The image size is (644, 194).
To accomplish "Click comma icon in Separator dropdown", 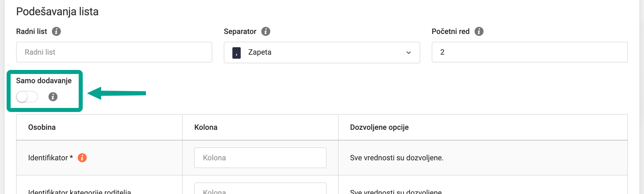I will [236, 53].
